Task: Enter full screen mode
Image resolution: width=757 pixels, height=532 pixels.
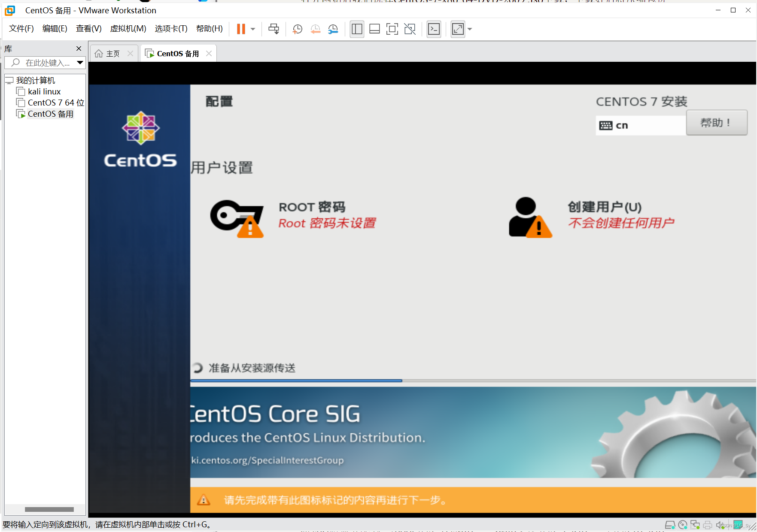Action: [x=392, y=29]
